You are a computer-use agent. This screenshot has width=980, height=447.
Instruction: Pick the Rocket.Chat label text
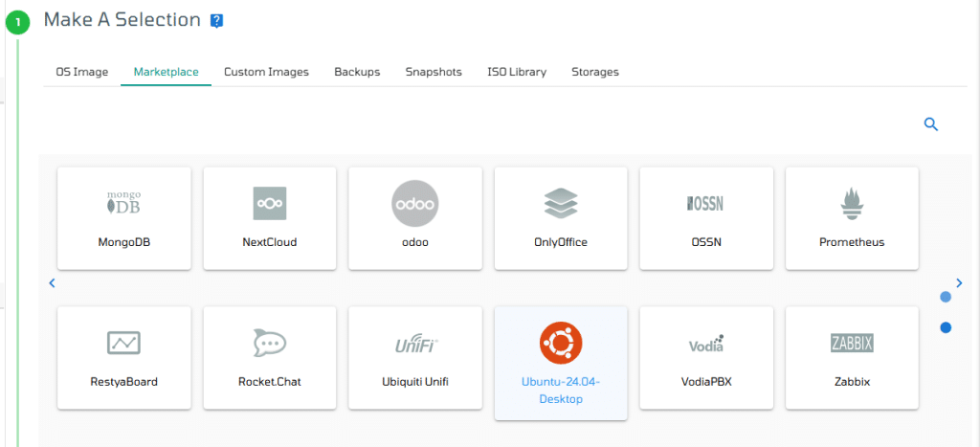pos(269,381)
